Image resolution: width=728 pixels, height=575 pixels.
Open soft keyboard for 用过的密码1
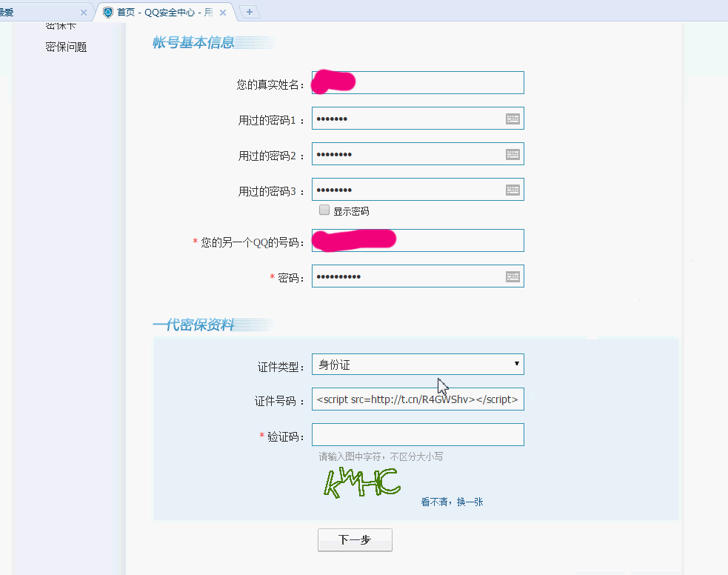512,119
